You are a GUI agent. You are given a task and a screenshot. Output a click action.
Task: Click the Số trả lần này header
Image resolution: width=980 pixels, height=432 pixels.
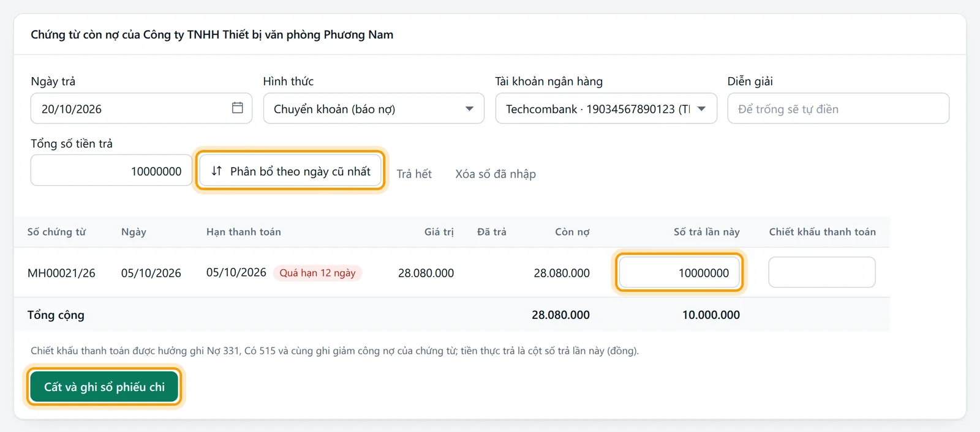point(707,232)
